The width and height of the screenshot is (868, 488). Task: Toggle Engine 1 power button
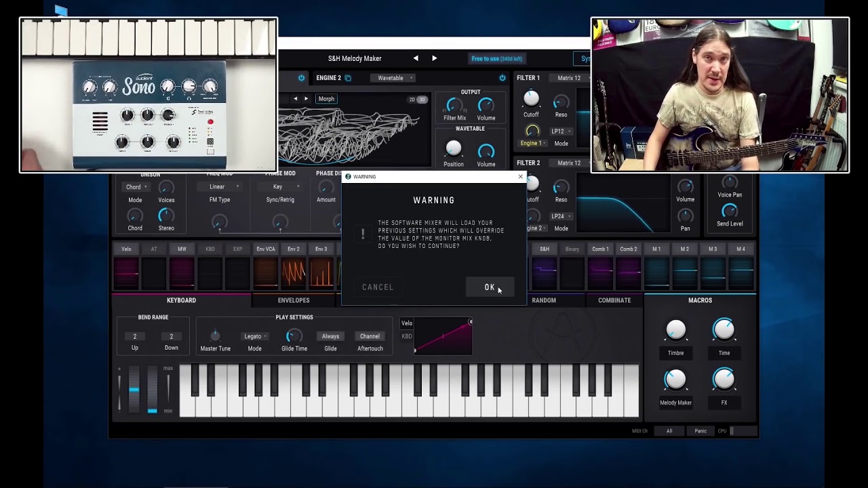(301, 78)
